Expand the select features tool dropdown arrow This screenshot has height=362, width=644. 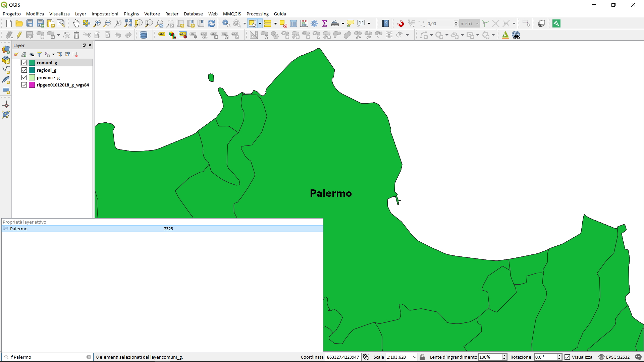(x=260, y=23)
